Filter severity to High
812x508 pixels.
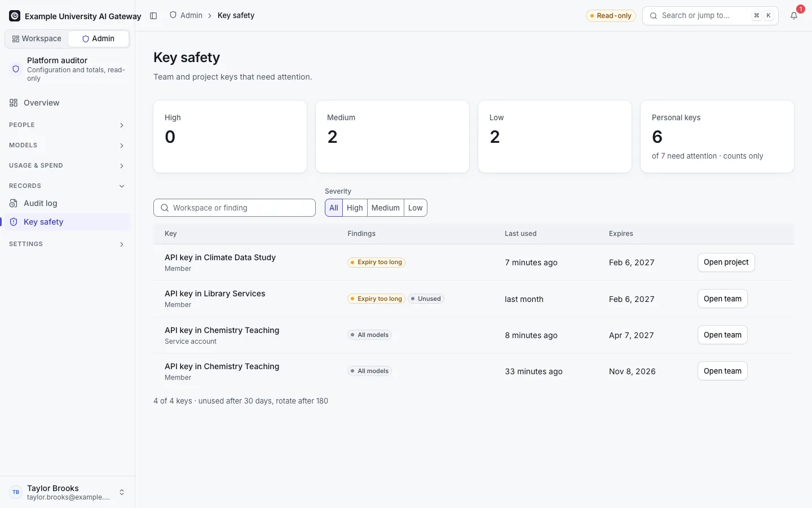pyautogui.click(x=355, y=208)
